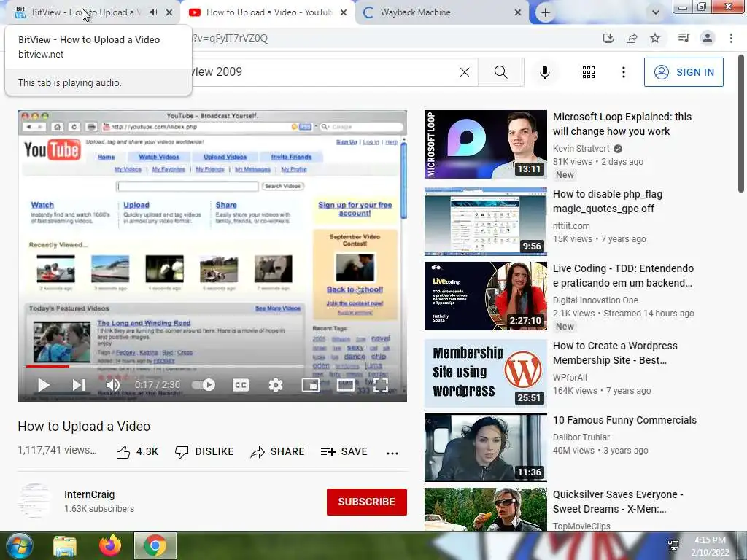The width and height of the screenshot is (747, 560).
Task: Seek on the red video progress bar
Action: (47, 366)
